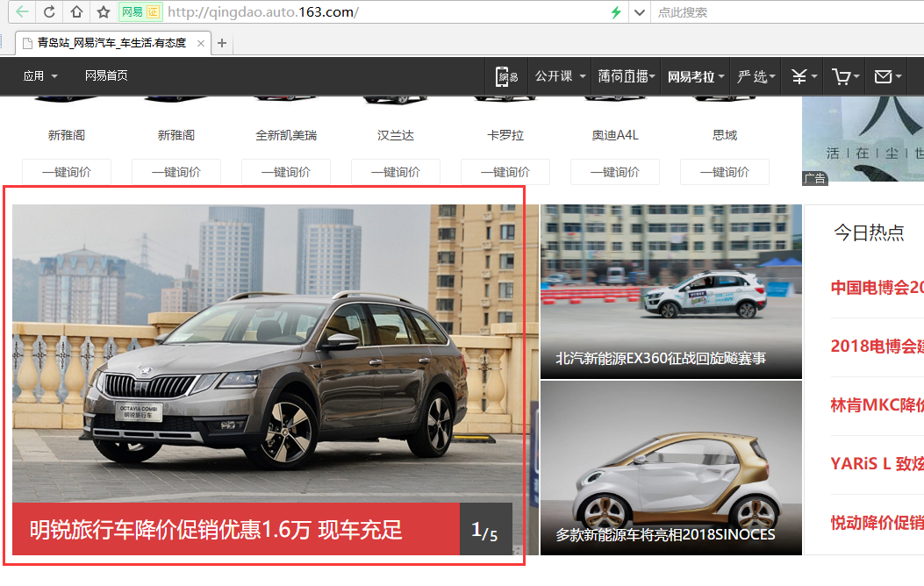Select the 奥迪A4L car name
924x586 pixels.
(614, 135)
